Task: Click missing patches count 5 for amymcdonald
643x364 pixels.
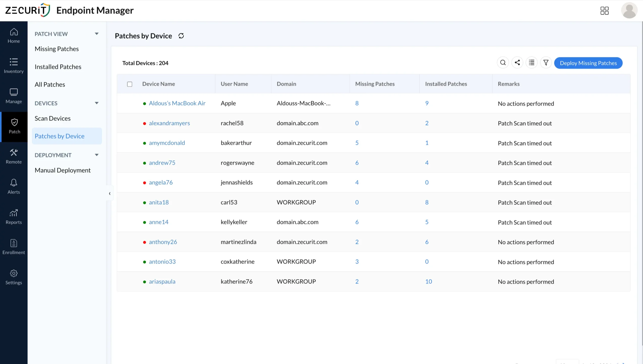Action: click(357, 143)
